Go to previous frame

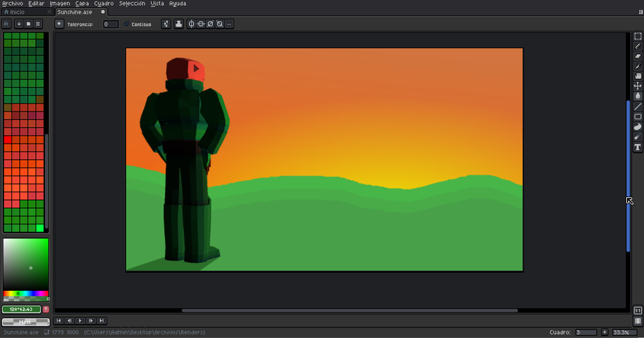coord(69,320)
